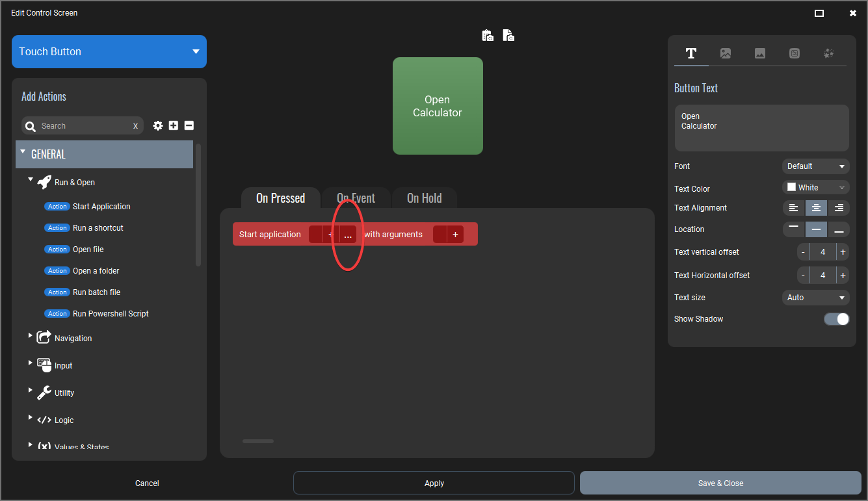The image size is (868, 501).
Task: Switch to the On Hold tab
Action: [424, 198]
